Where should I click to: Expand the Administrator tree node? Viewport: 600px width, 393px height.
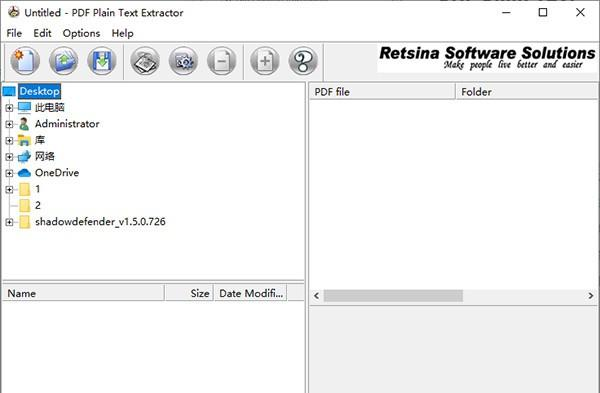pyautogui.click(x=9, y=124)
